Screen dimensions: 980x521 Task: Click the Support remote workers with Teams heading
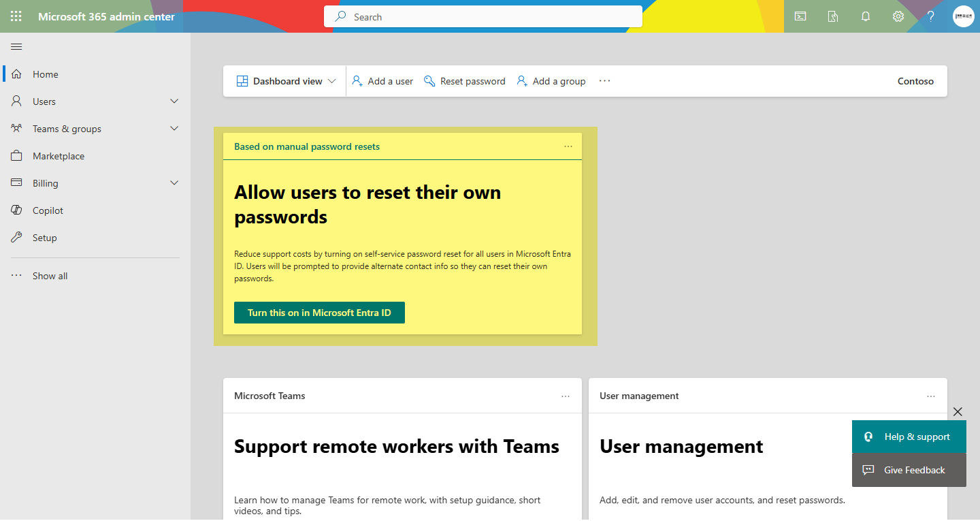coord(397,446)
